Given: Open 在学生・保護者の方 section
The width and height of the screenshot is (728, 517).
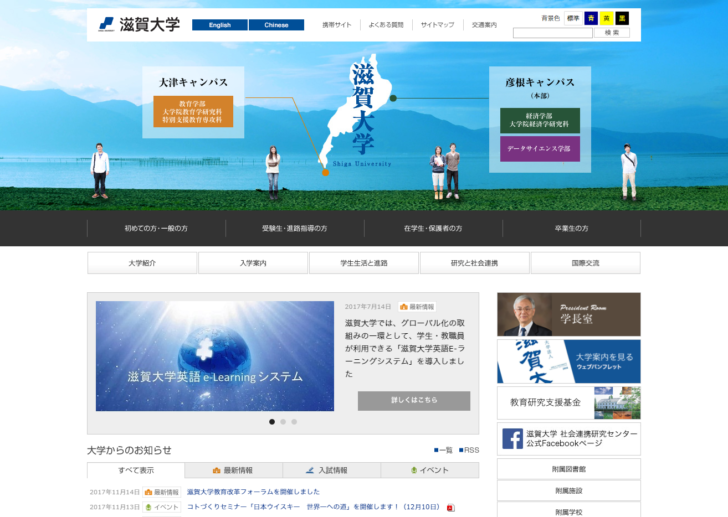Looking at the screenshot, I should (433, 228).
